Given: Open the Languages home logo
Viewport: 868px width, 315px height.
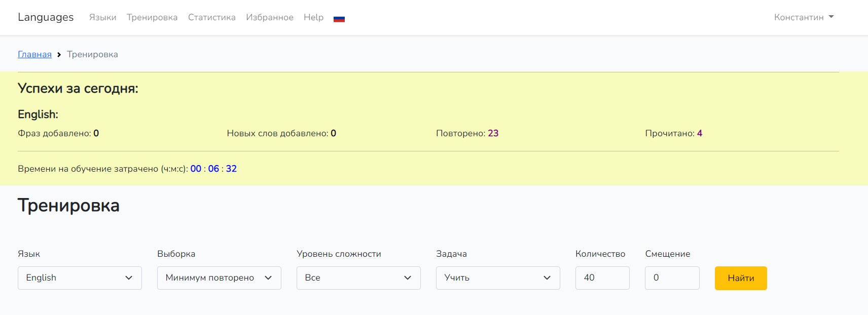Looking at the screenshot, I should pos(46,17).
